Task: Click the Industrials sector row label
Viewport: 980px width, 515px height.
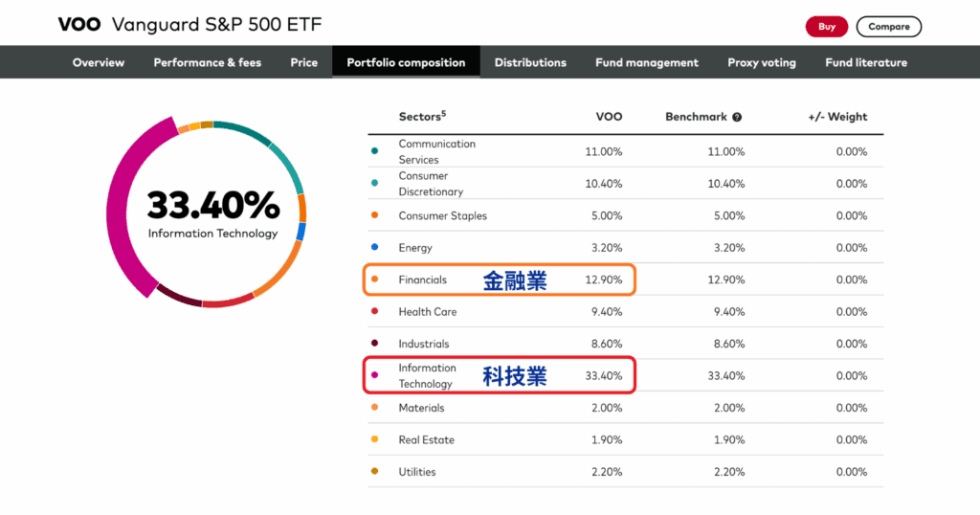Action: point(423,344)
